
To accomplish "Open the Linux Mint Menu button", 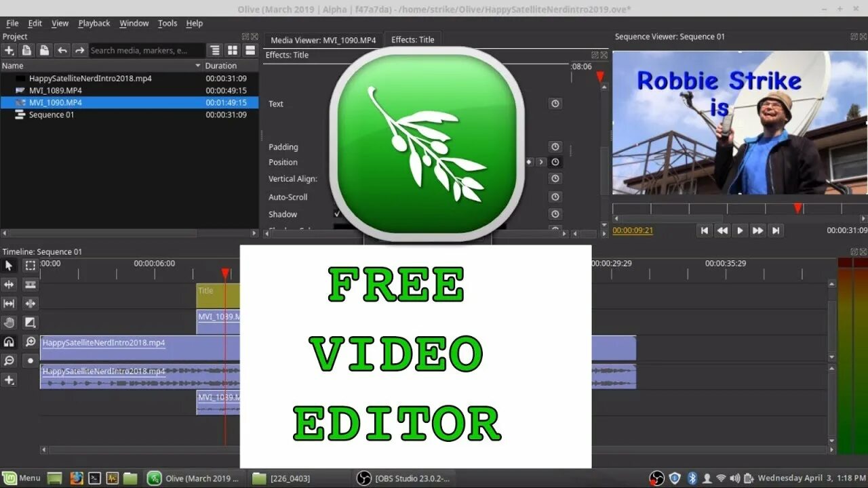I will 22,478.
